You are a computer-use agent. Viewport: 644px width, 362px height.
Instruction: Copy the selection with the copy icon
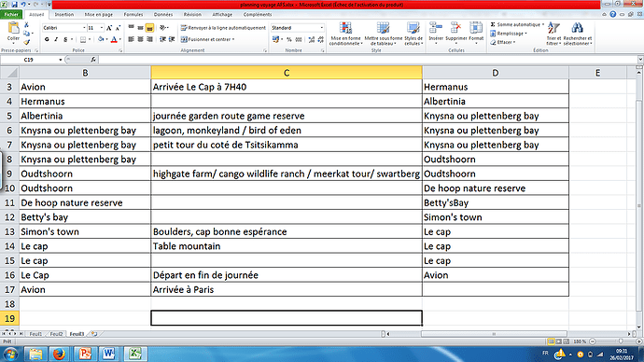pyautogui.click(x=27, y=34)
